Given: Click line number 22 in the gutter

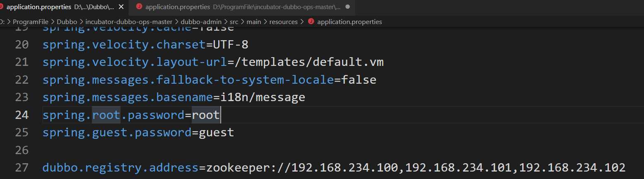Looking at the screenshot, I should coord(22,80).
